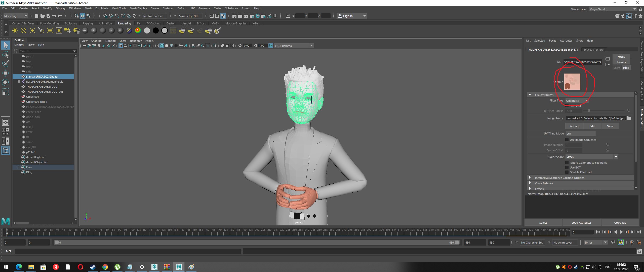Browse for image file folder icon
The height and width of the screenshot is (272, 644).
629,118
